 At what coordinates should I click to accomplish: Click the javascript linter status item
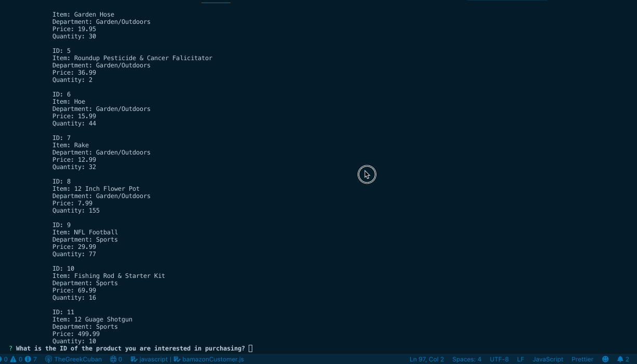pos(148,359)
